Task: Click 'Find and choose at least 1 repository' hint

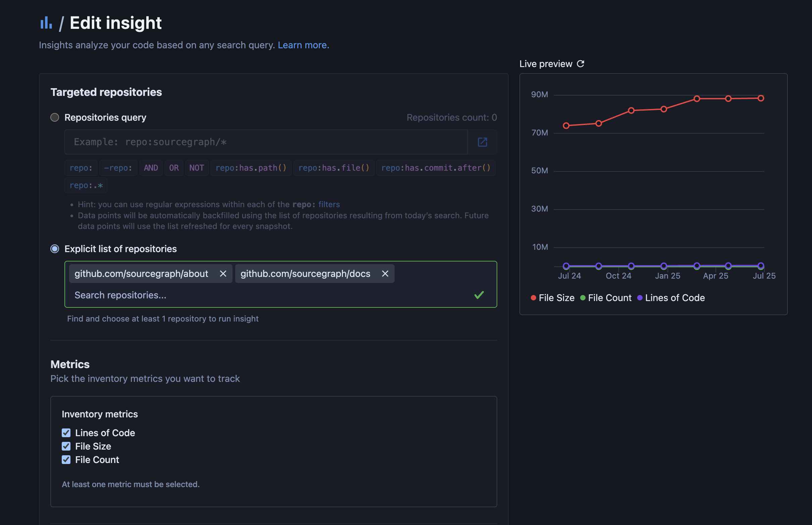Action: click(x=163, y=319)
